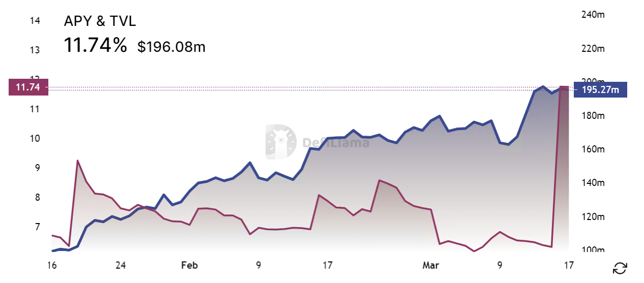This screenshot has width=644, height=283.
Task: Click the Mar label on the date axis
Action: [431, 265]
